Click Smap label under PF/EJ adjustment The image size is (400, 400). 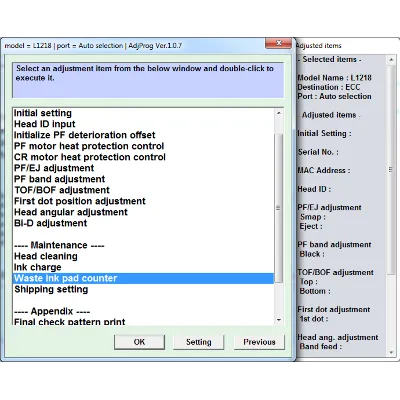click(312, 217)
